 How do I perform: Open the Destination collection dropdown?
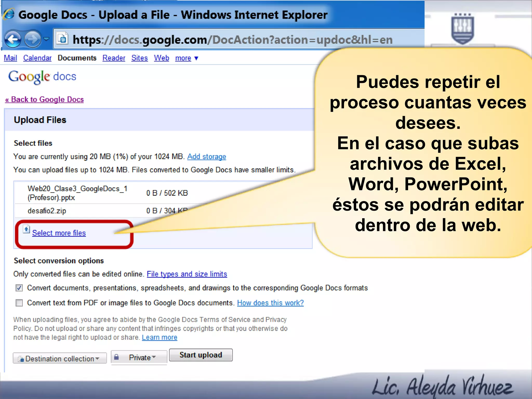click(x=60, y=358)
